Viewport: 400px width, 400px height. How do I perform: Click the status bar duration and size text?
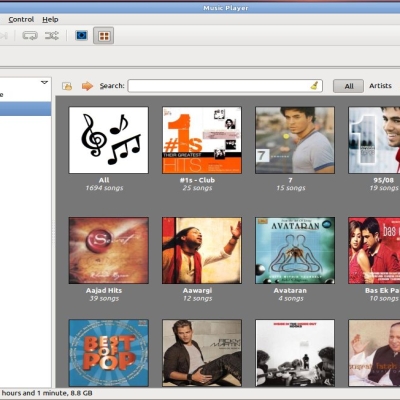(47, 393)
